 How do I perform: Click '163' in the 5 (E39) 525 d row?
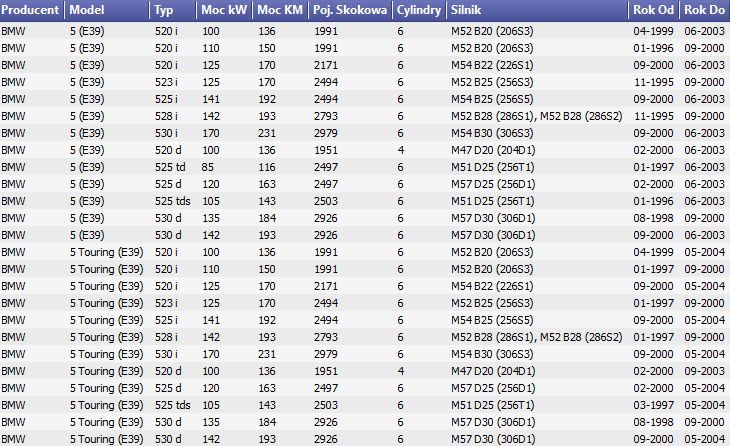[267, 184]
